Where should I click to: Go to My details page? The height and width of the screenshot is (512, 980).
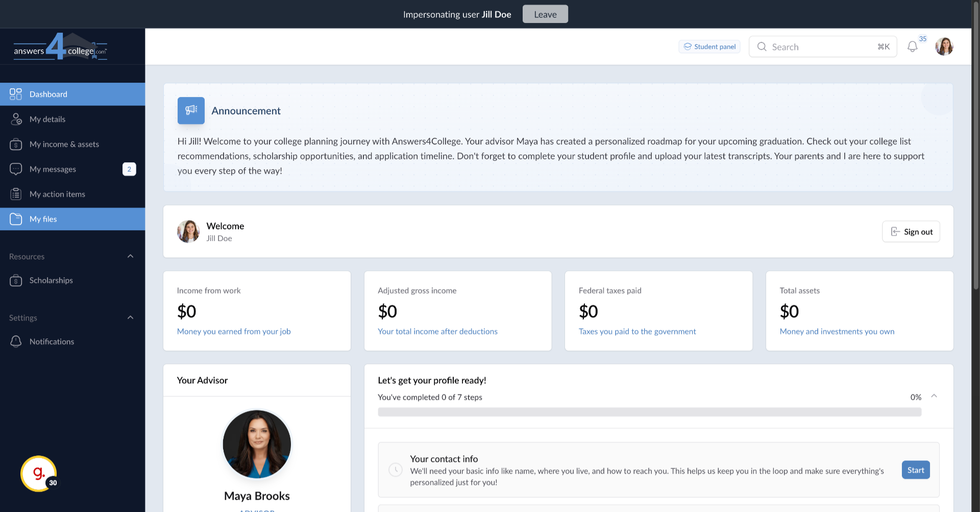72,119
